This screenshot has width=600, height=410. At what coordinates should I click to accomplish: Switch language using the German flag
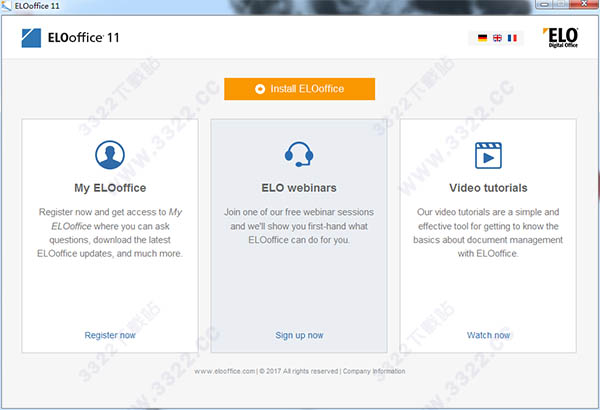point(483,38)
